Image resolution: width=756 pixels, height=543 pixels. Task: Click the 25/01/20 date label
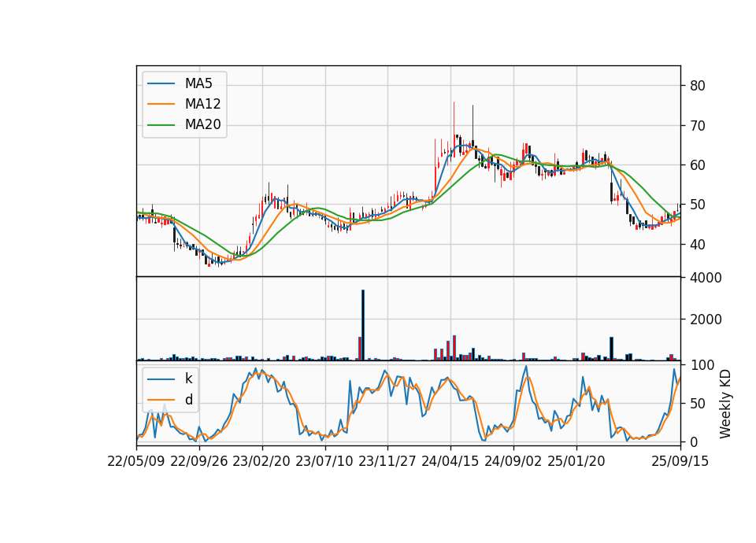click(x=576, y=462)
